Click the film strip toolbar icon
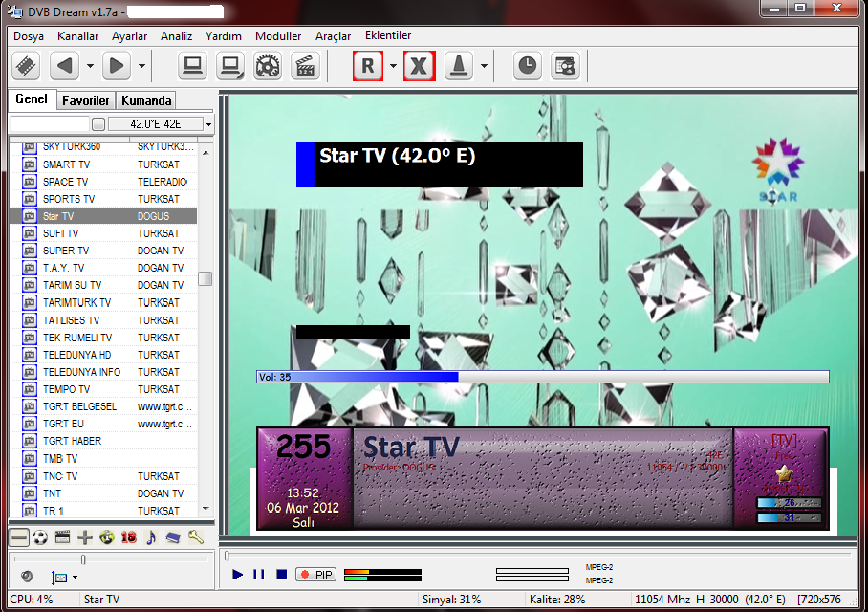This screenshot has height=612, width=868. [x=26, y=66]
